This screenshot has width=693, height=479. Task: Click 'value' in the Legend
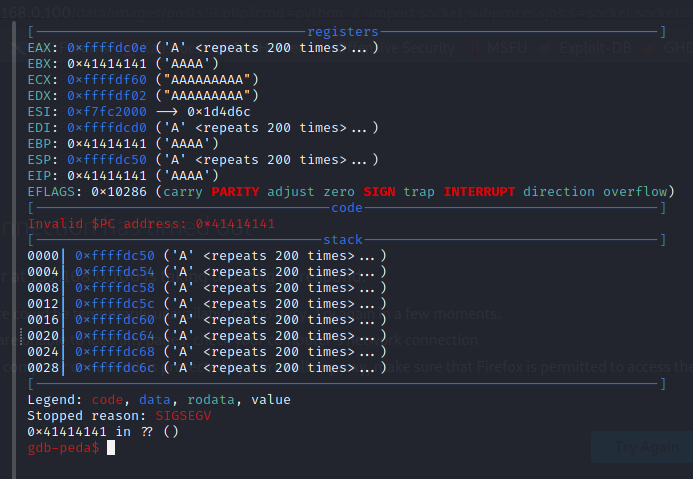pos(271,400)
